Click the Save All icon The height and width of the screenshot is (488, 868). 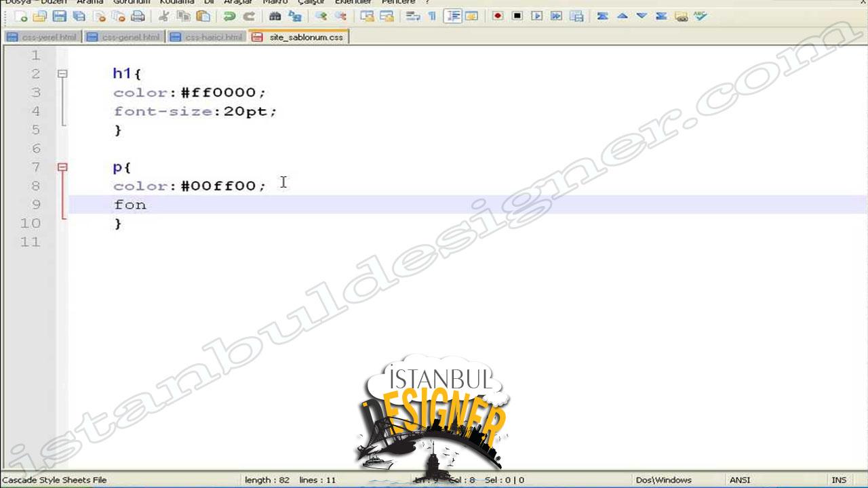tap(79, 16)
